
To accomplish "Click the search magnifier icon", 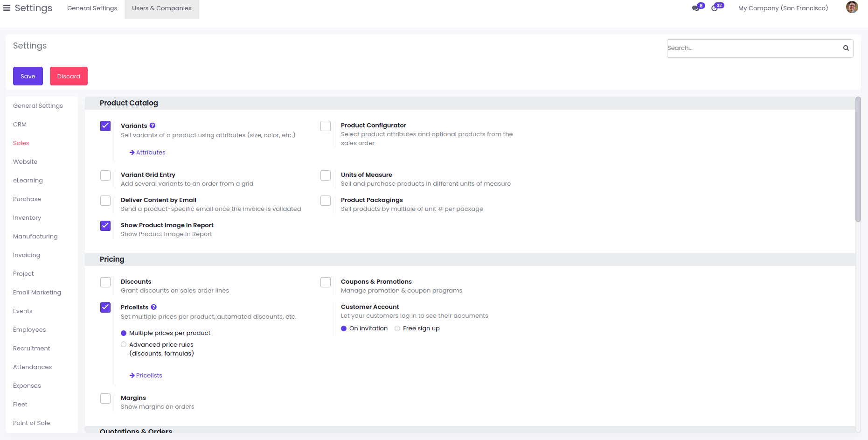I will coord(846,48).
